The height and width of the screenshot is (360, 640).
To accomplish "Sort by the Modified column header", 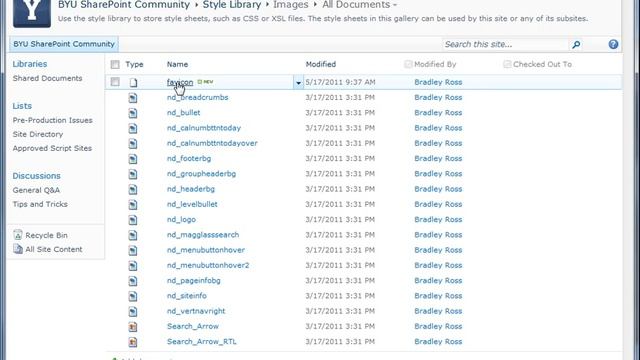I will pyautogui.click(x=321, y=64).
